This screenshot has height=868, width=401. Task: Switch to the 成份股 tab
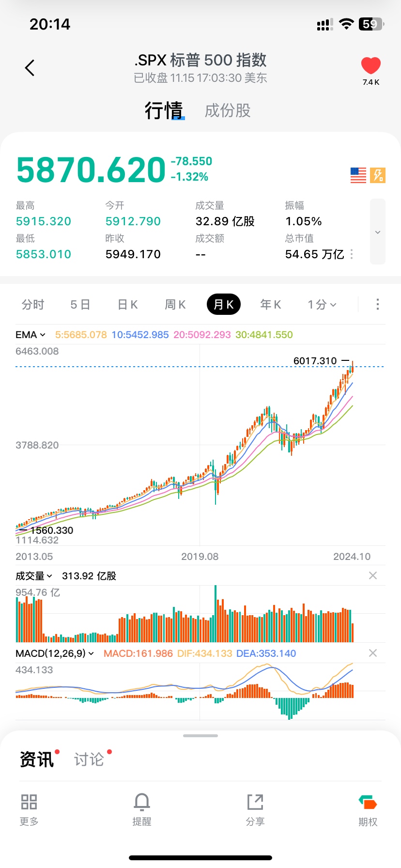click(228, 111)
